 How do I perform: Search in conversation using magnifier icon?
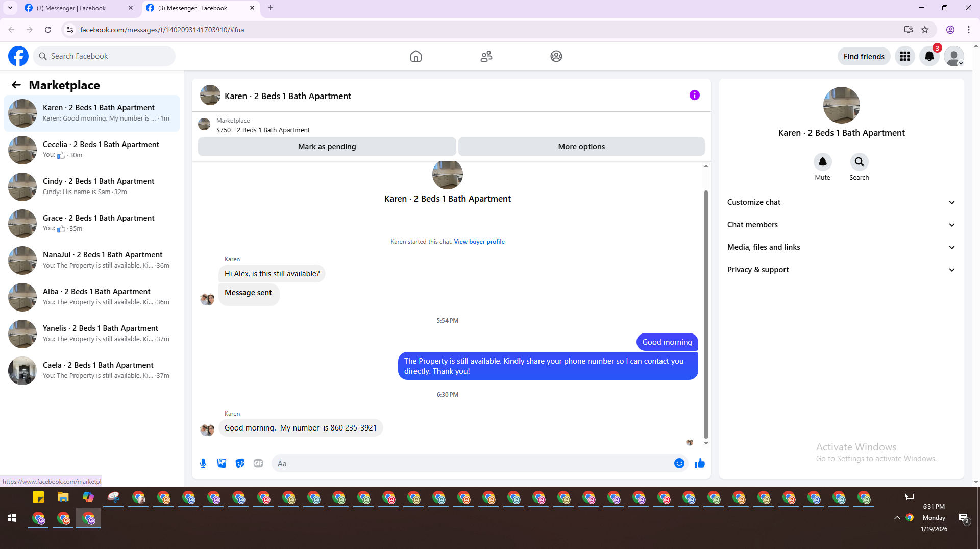click(860, 162)
